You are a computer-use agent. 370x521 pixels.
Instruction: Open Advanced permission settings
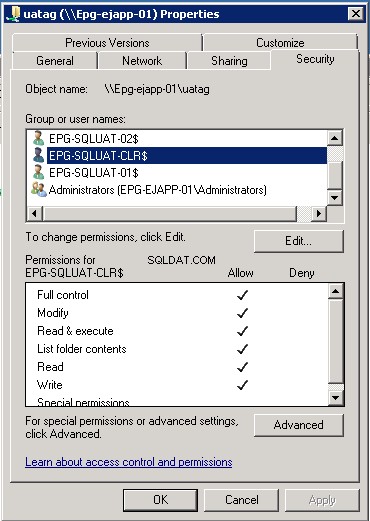click(x=299, y=425)
